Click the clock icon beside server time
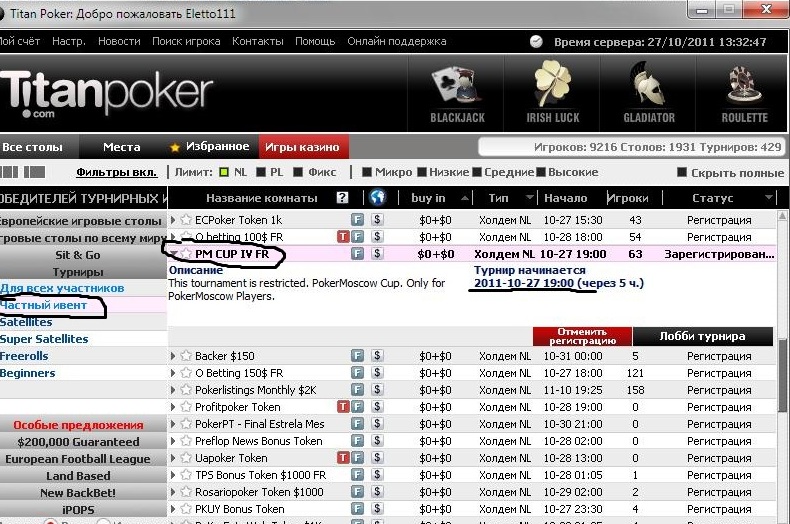The image size is (790, 524). click(536, 42)
